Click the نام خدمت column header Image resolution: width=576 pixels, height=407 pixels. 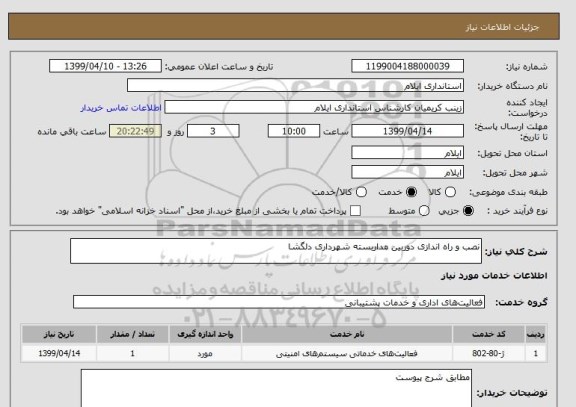tap(347, 334)
